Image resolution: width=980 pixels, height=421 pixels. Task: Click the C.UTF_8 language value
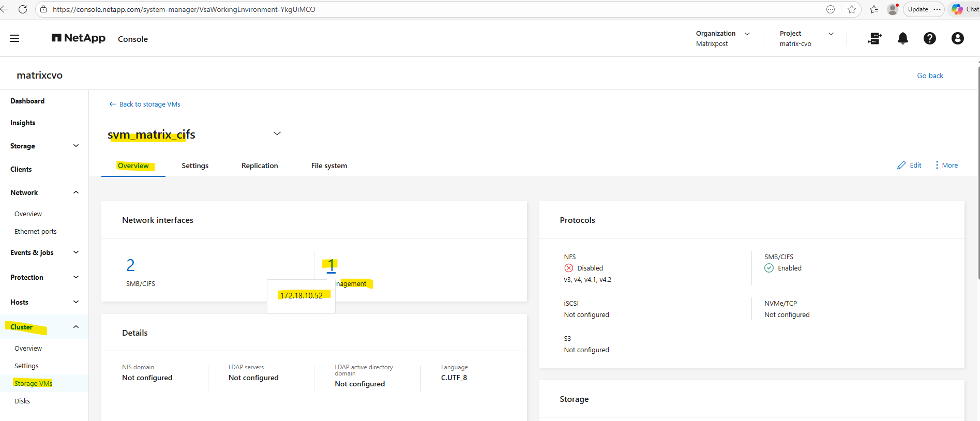[454, 378]
